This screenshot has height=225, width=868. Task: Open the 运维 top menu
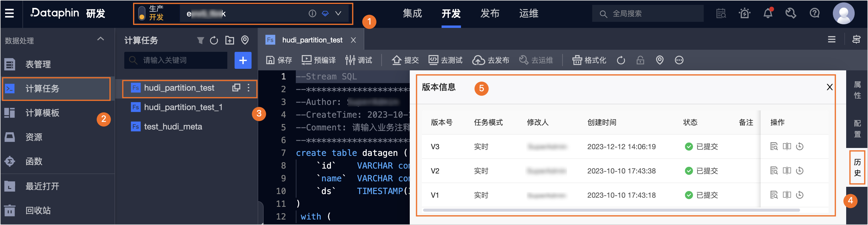(x=529, y=13)
